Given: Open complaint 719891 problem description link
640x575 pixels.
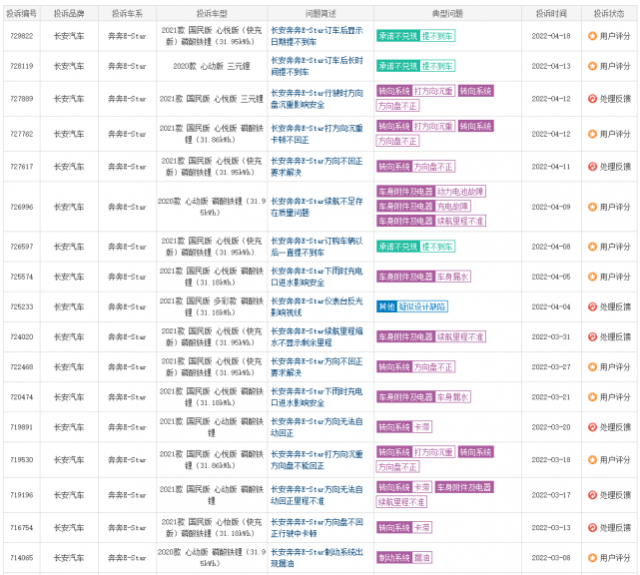Looking at the screenshot, I should click(317, 427).
